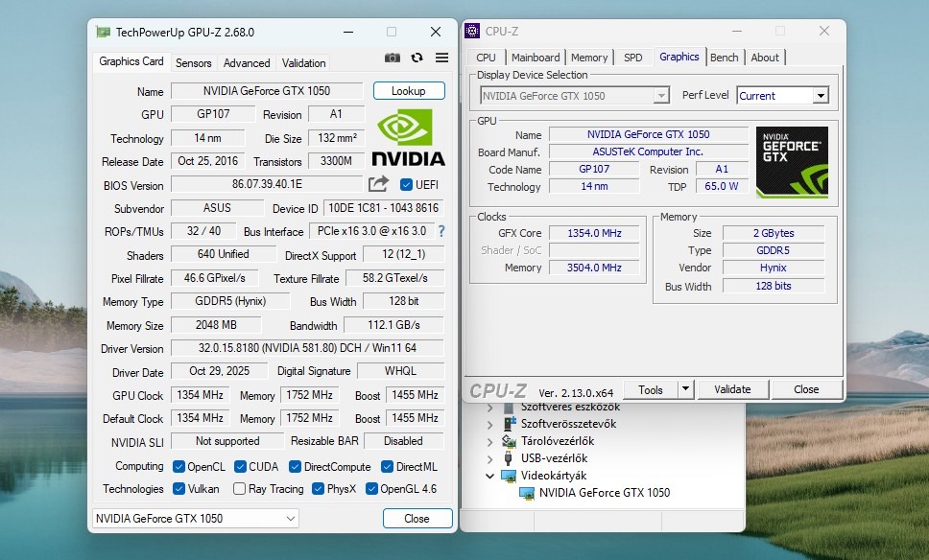Click the Driver Version field in GPU-Z
Image resolution: width=929 pixels, height=560 pixels.
pos(307,348)
